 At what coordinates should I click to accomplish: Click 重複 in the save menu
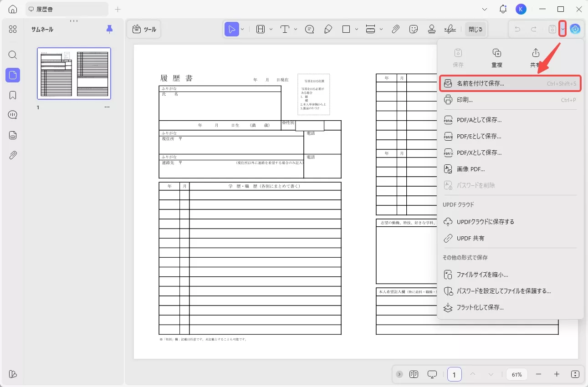[x=497, y=58]
